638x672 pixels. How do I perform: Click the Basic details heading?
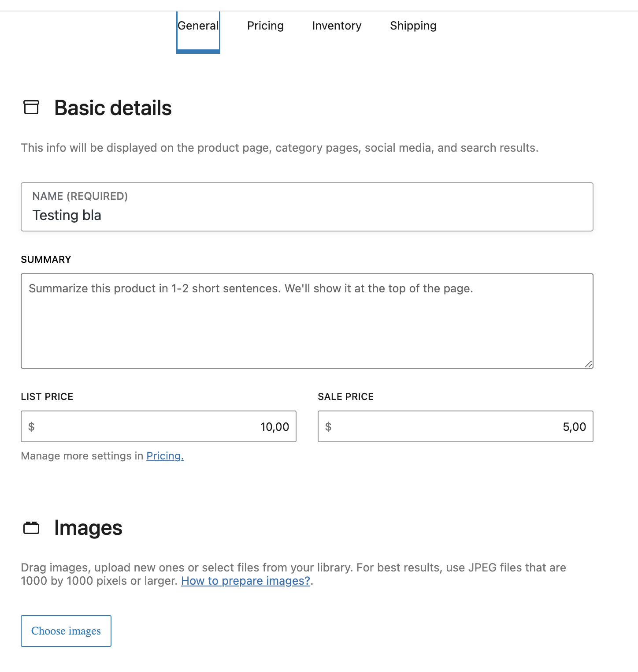click(x=113, y=108)
